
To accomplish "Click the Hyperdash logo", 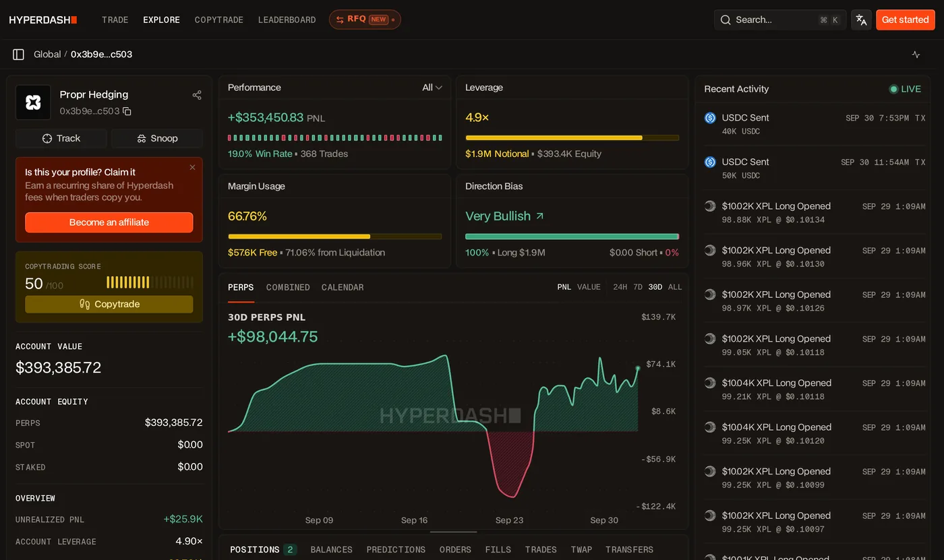I will tap(43, 20).
